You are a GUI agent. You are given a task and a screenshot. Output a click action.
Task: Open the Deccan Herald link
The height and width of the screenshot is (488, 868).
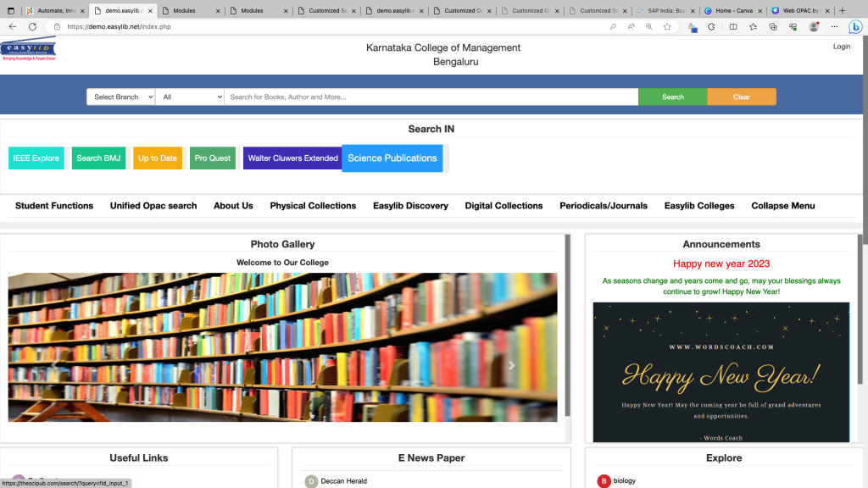[x=344, y=481]
